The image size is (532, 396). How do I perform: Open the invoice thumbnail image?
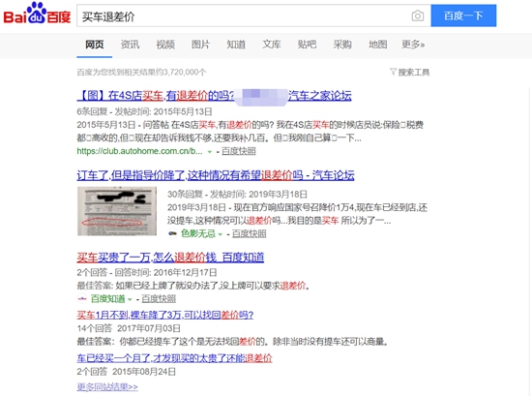[117, 211]
